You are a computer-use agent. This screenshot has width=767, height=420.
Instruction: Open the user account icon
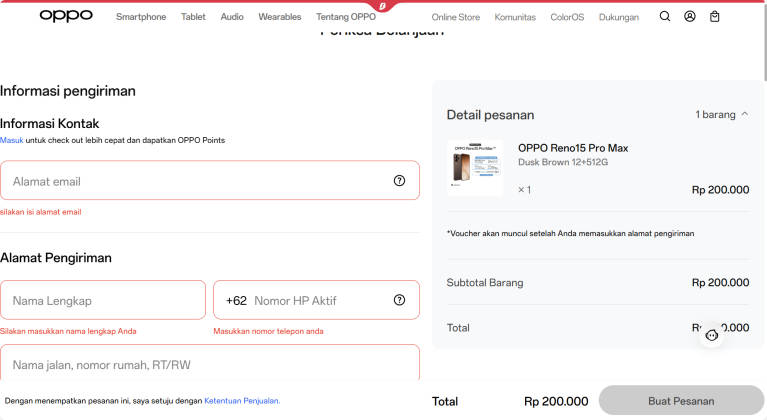[x=690, y=16]
